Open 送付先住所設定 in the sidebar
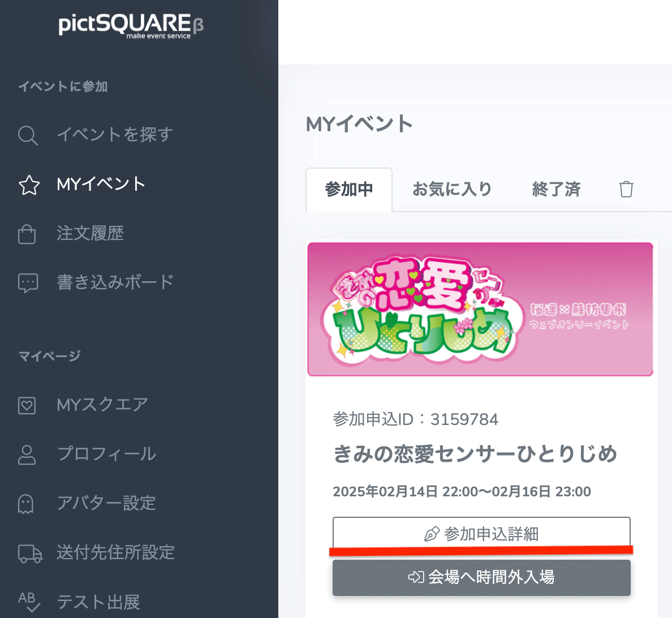Image resolution: width=672 pixels, height=618 pixels. 116,552
